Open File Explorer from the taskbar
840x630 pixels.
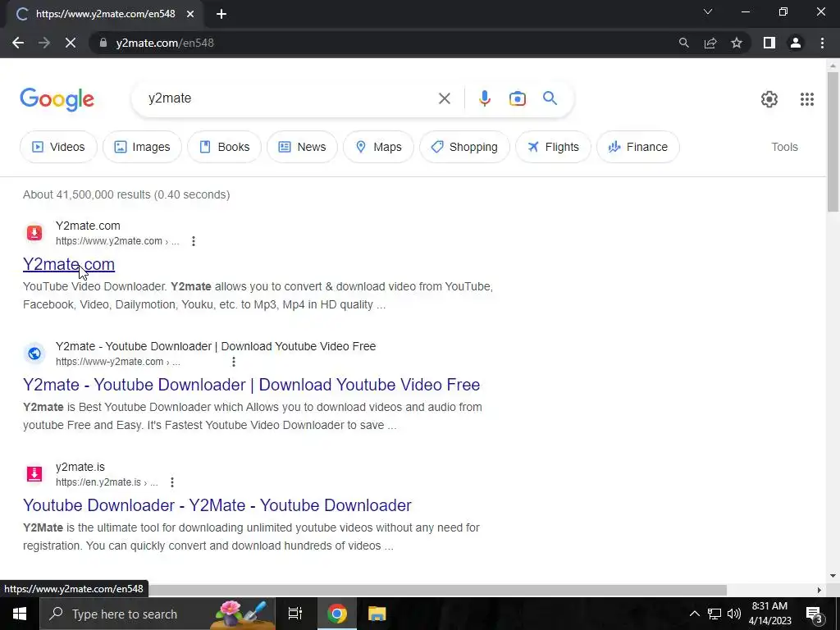tap(377, 614)
